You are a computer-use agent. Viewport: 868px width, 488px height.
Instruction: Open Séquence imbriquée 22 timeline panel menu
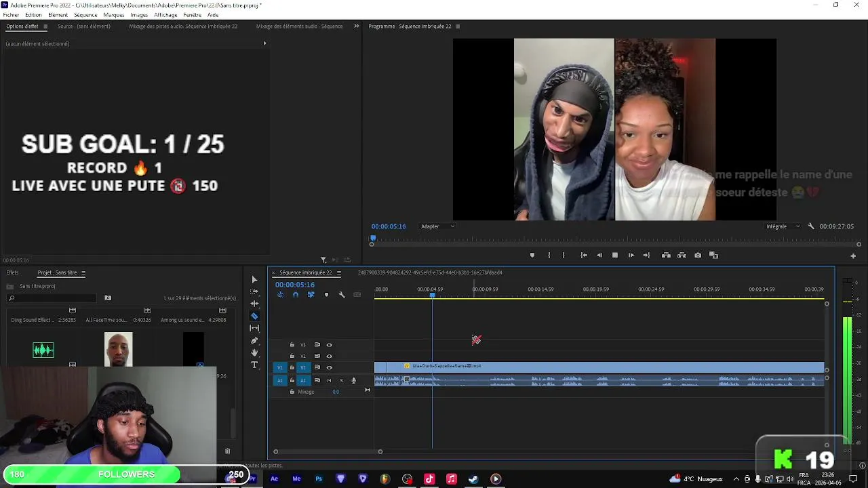[x=339, y=272]
